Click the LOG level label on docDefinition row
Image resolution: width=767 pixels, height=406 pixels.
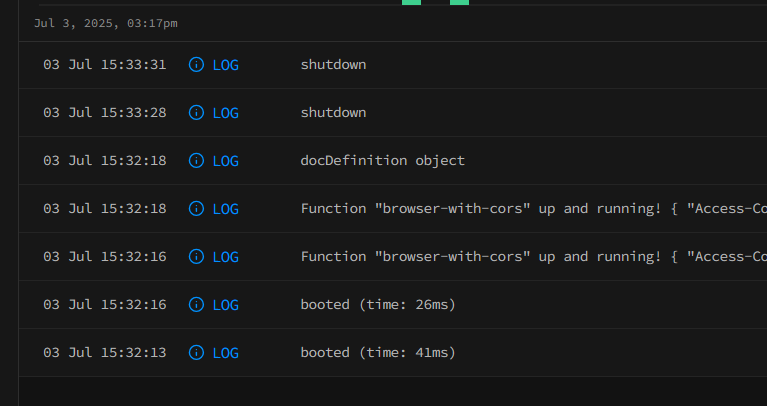click(x=225, y=161)
